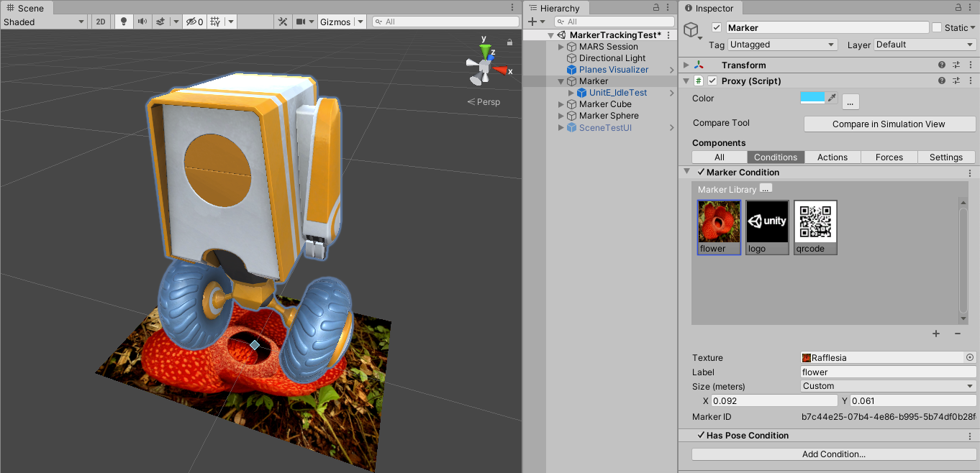Open Transform component preset settings icon
Screen dimensions: 980x473
[956, 65]
